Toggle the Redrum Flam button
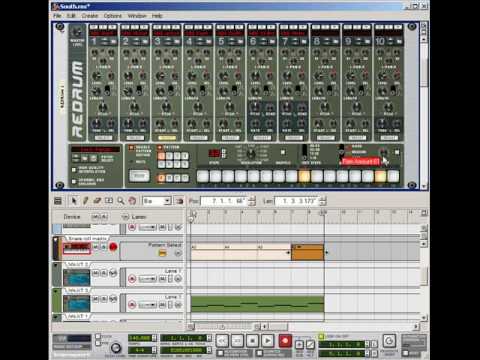The width and height of the screenshot is (480, 360). [397, 152]
